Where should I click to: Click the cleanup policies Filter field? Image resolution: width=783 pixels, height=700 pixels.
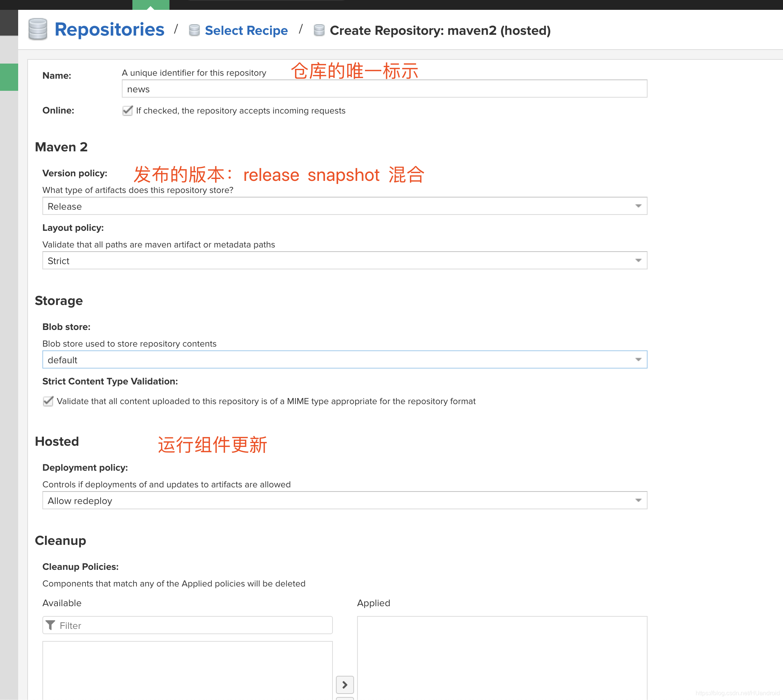pos(187,625)
